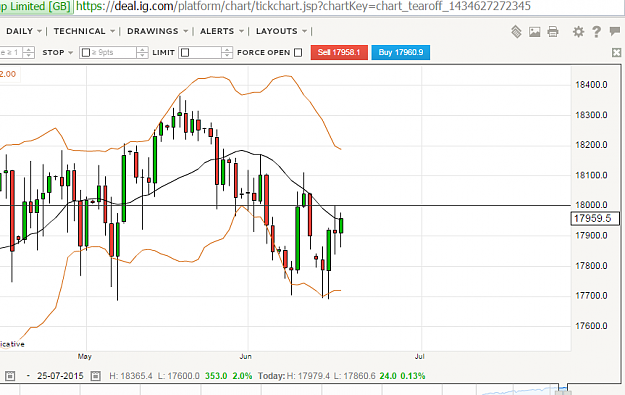Click the printer icon to print chart

[x=553, y=31]
